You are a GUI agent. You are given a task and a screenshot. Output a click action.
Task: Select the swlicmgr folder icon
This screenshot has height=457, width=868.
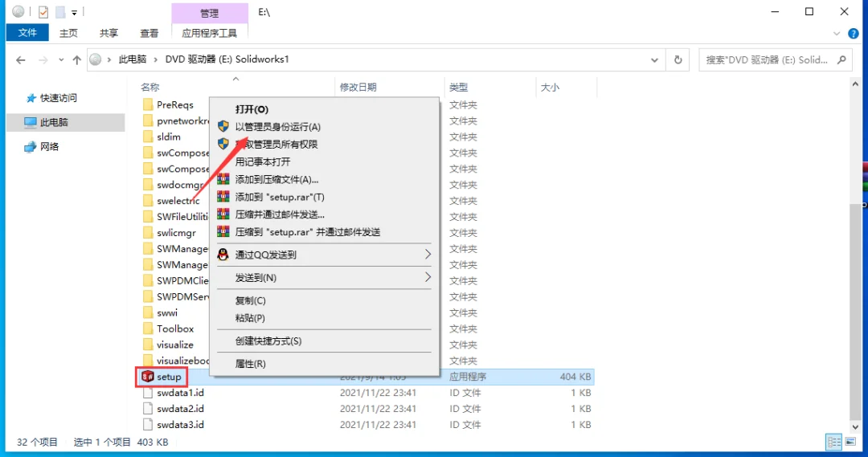point(148,233)
